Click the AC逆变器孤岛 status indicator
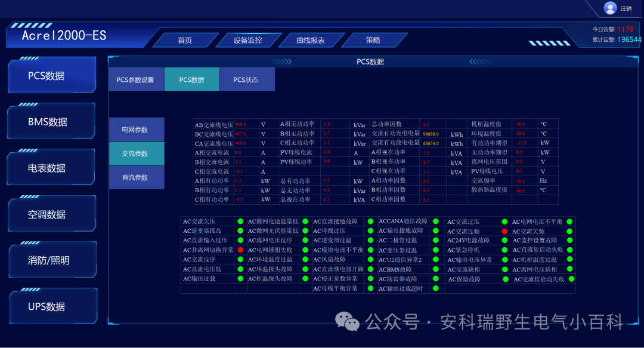This screenshot has width=644, height=348. pos(240,231)
